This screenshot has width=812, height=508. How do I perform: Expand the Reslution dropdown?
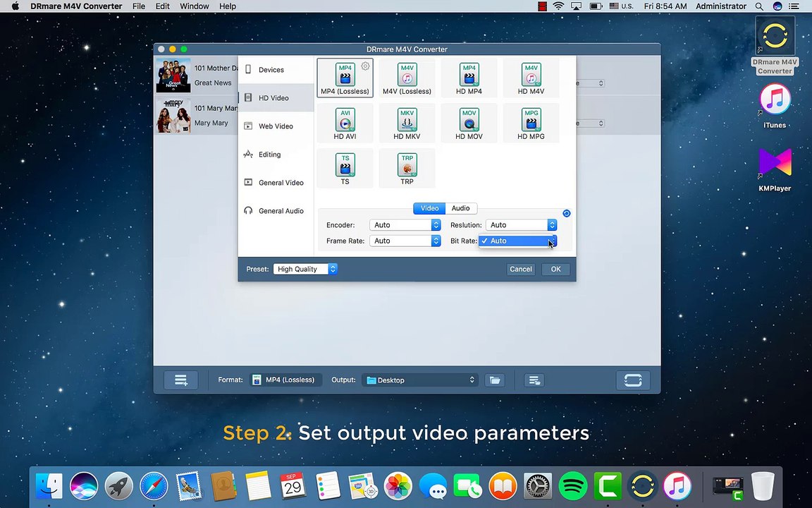point(521,224)
